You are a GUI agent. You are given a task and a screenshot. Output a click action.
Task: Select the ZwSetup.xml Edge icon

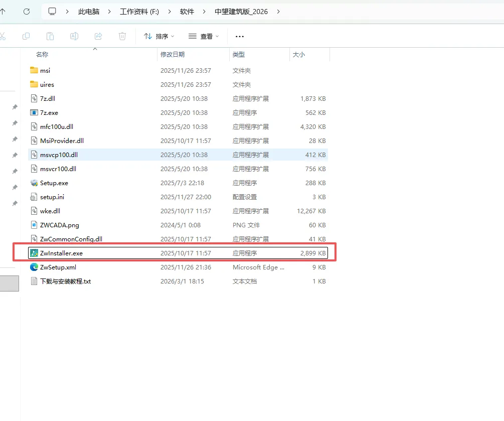34,267
